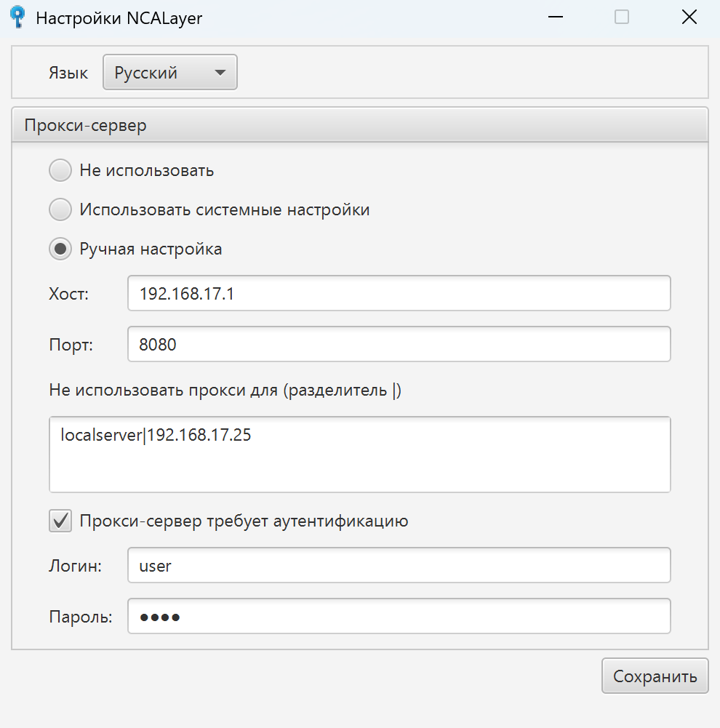Click the Язык label
Viewport: 720px width, 728px height.
coord(68,73)
